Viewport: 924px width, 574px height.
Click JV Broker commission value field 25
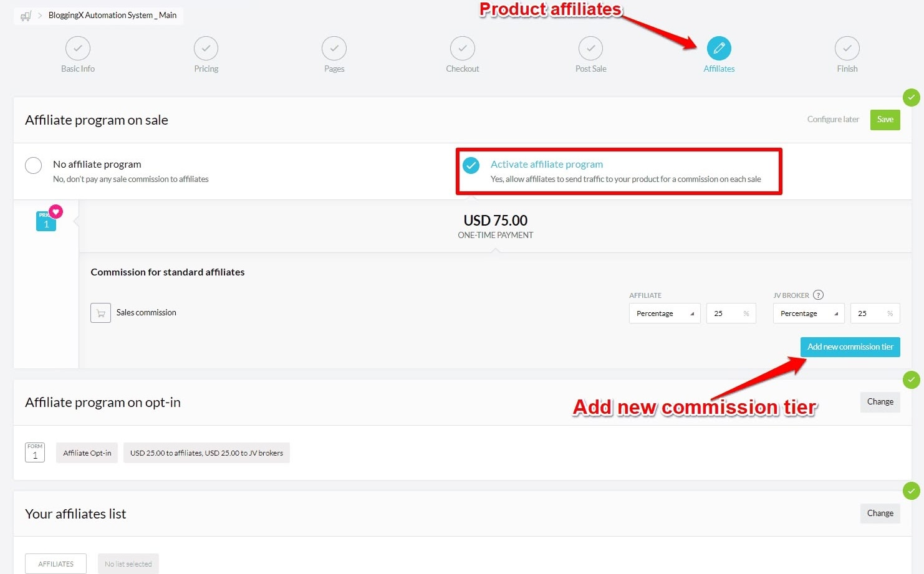click(x=875, y=313)
